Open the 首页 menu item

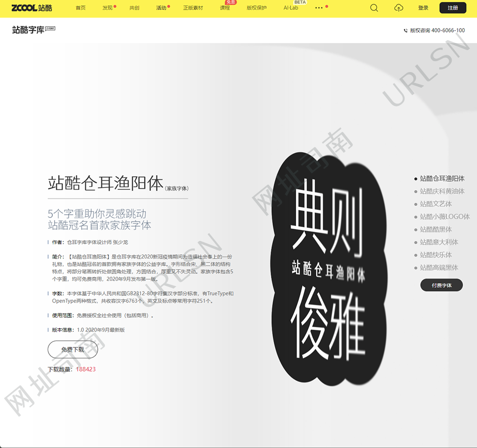tap(80, 8)
